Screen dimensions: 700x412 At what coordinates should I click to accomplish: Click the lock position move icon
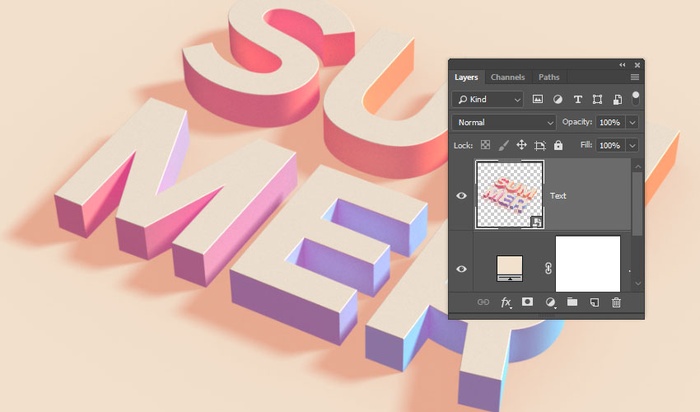[x=522, y=145]
